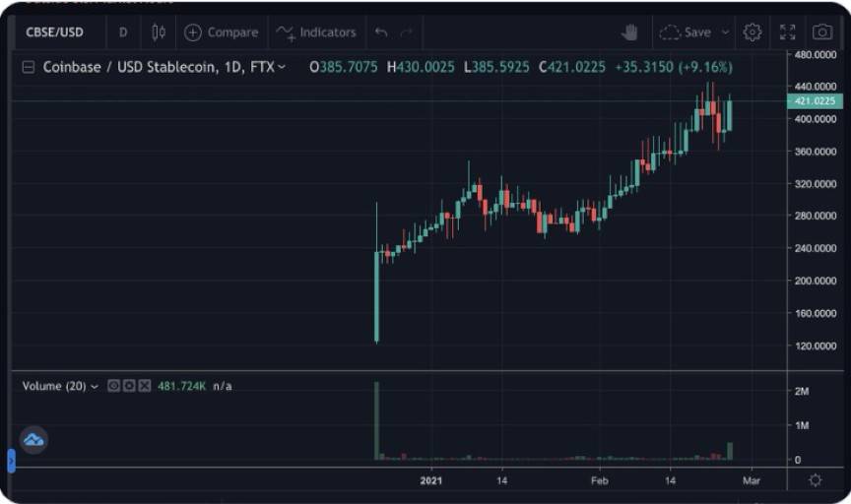This screenshot has height=504, width=851.
Task: Click the Compare button
Action: click(x=222, y=32)
